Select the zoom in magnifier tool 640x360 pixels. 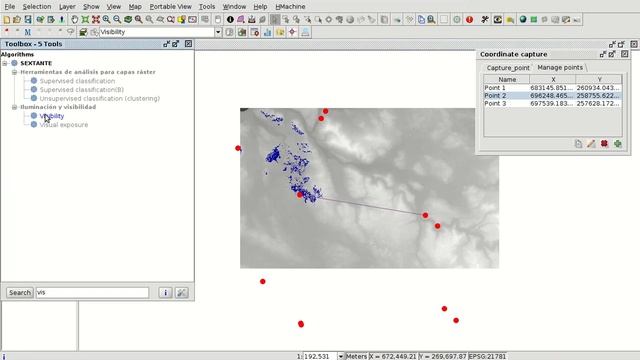coord(106,19)
